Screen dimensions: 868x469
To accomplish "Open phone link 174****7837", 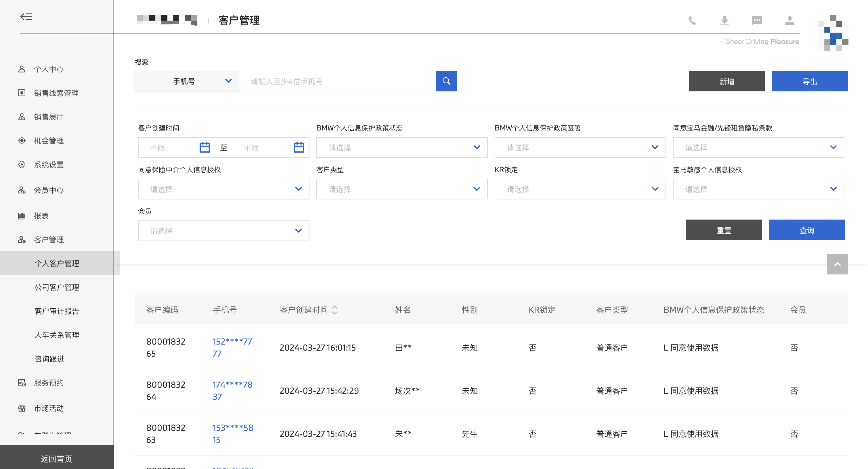I will (x=232, y=391).
